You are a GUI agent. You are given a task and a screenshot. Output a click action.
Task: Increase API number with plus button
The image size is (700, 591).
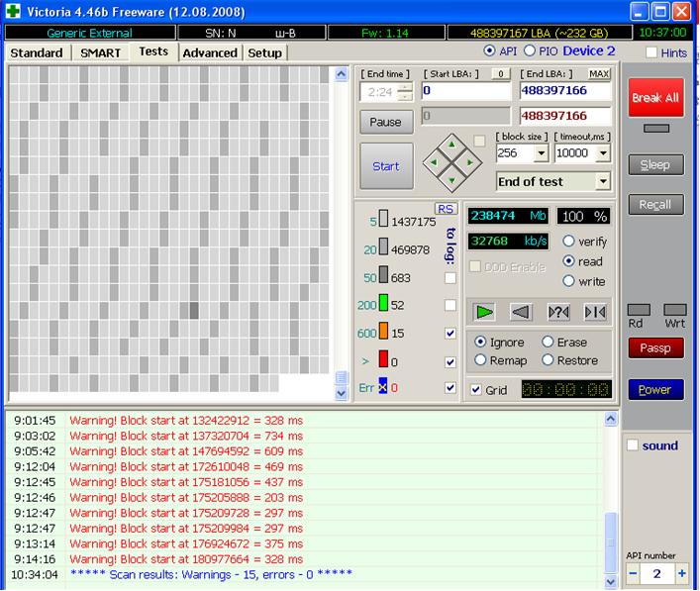tap(682, 573)
